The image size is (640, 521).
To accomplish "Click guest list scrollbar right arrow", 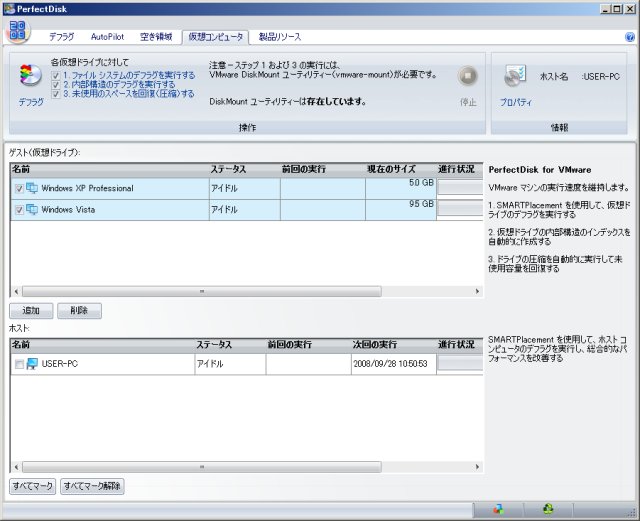I will (x=477, y=291).
